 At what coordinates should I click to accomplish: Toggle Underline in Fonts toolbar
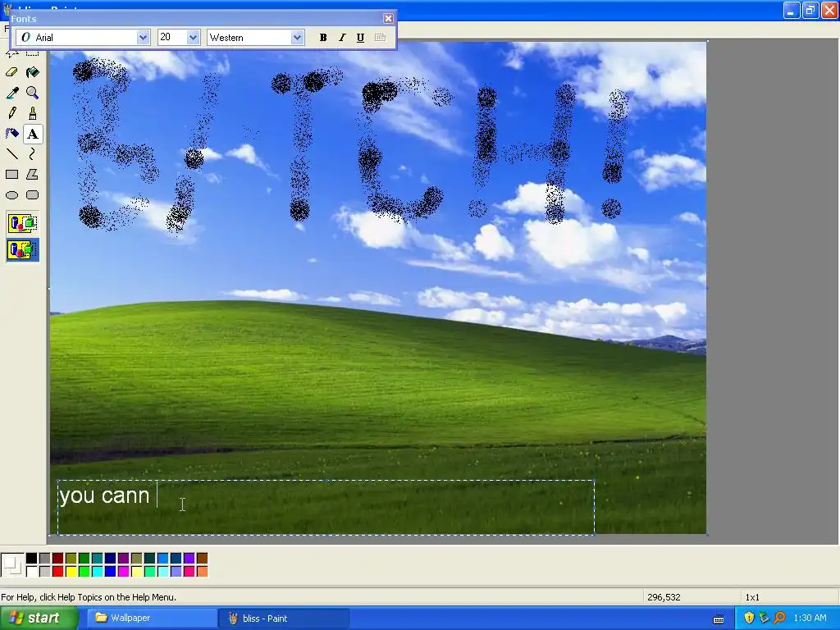pyautogui.click(x=361, y=38)
